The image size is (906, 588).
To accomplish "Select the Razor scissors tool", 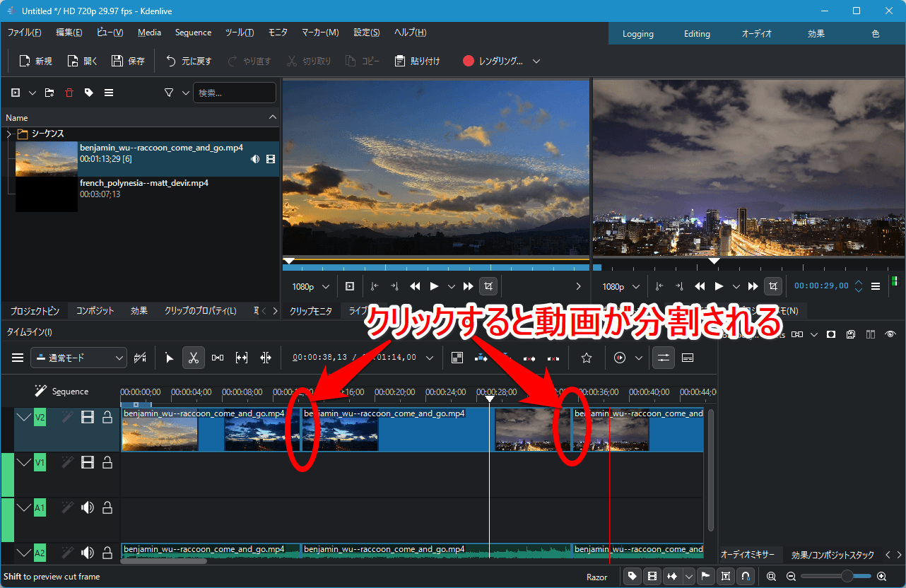I will (x=193, y=358).
